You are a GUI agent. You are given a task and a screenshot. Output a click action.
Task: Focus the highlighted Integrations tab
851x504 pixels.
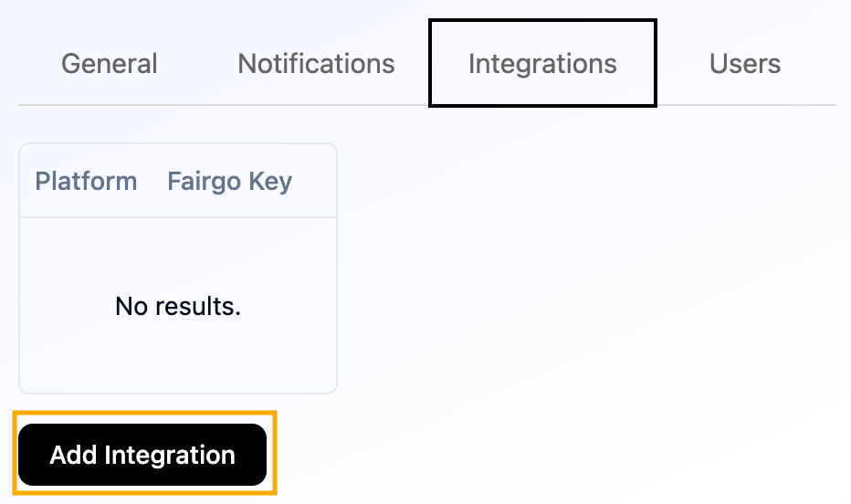click(542, 64)
